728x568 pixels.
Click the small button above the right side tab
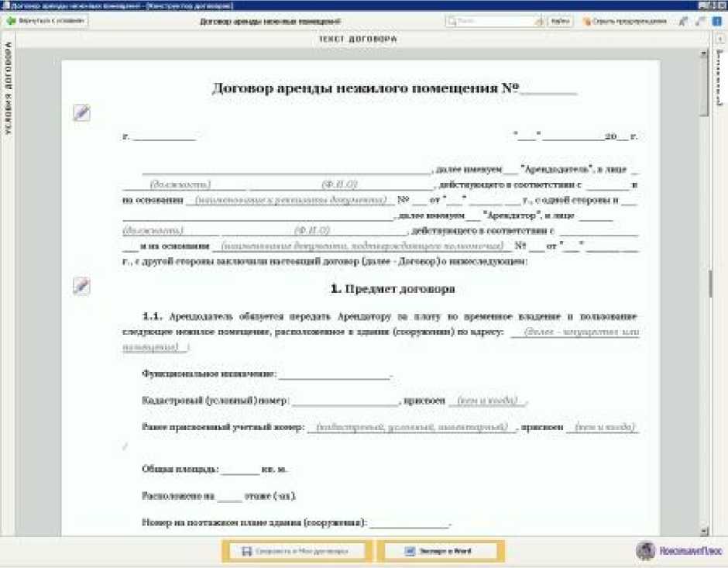[719, 40]
